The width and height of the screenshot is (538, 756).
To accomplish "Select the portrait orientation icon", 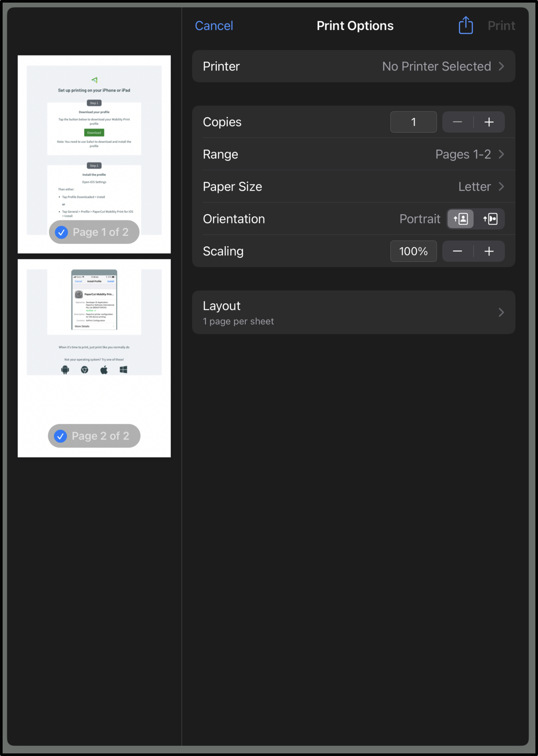I will 460,219.
